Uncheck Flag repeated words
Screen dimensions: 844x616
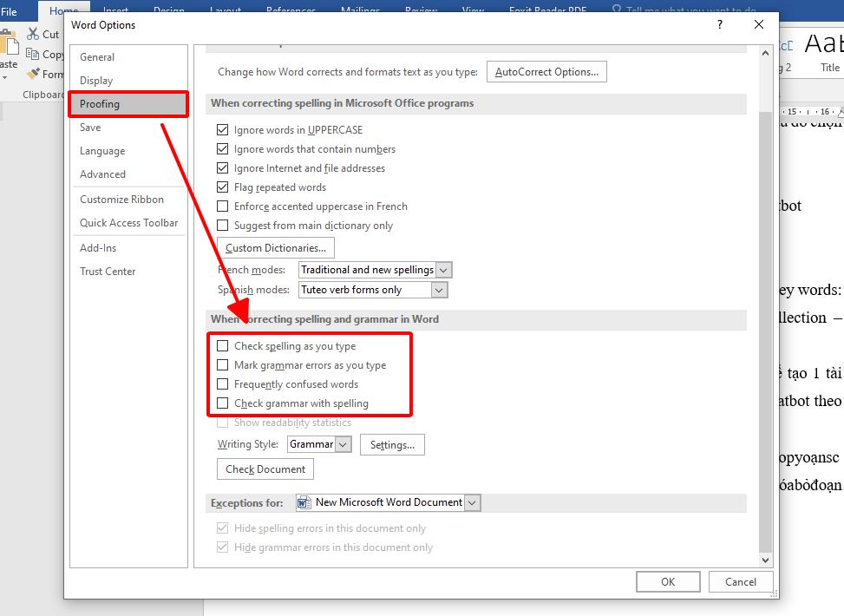(222, 187)
